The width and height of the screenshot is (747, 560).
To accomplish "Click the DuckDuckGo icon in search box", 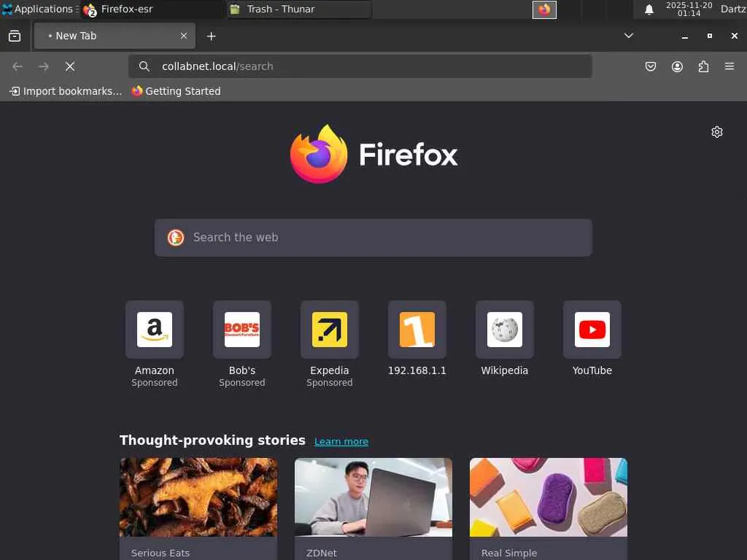I will point(176,238).
